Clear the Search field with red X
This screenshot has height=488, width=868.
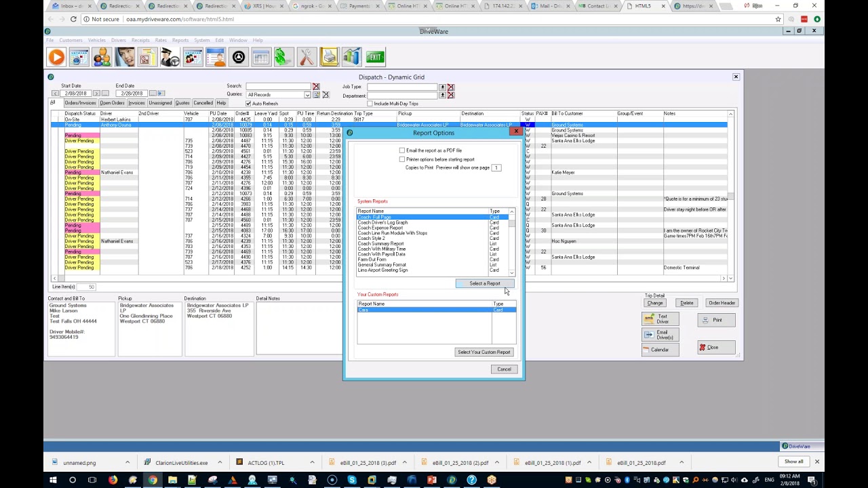tap(316, 87)
